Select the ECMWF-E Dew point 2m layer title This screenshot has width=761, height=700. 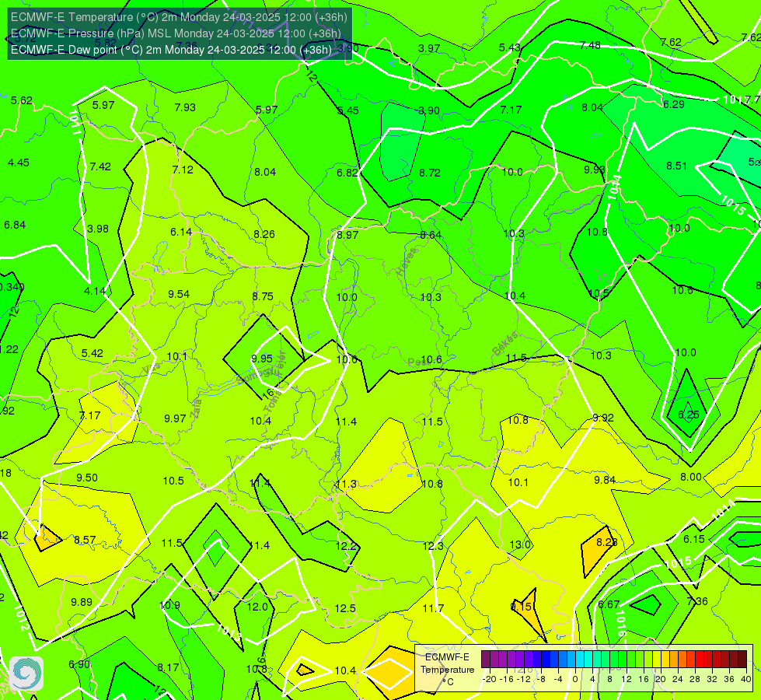click(x=171, y=50)
